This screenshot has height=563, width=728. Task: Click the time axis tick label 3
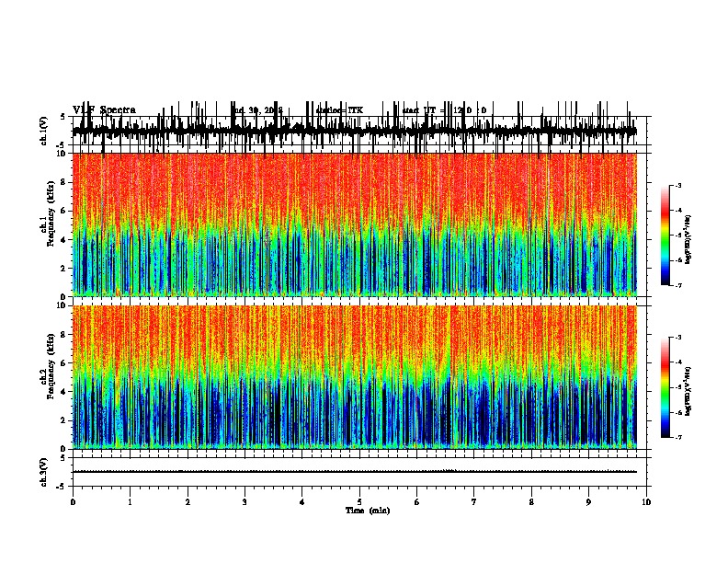245,502
